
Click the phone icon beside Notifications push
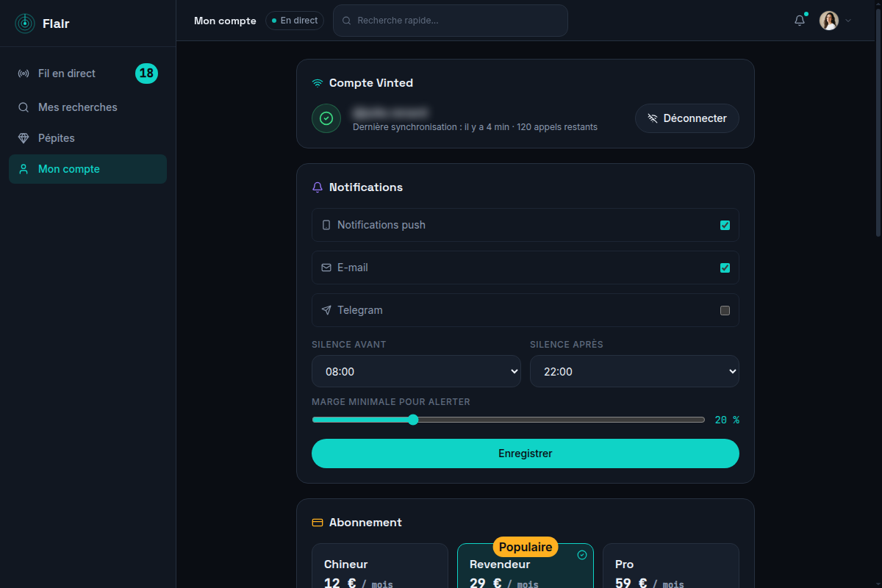click(326, 225)
